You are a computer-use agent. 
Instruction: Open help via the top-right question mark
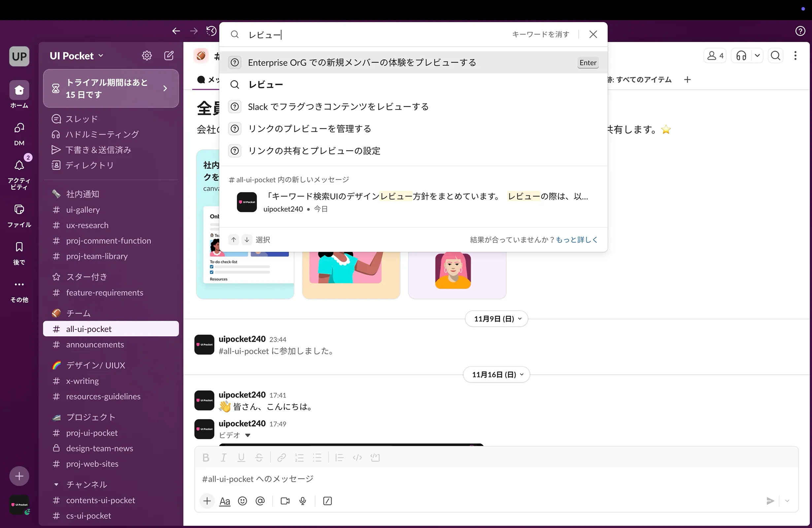[x=800, y=31]
